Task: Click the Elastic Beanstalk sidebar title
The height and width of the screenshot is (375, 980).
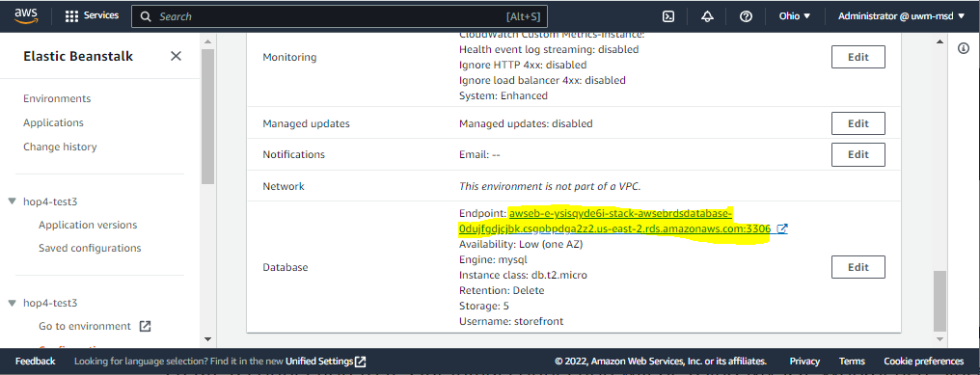Action: click(x=78, y=56)
